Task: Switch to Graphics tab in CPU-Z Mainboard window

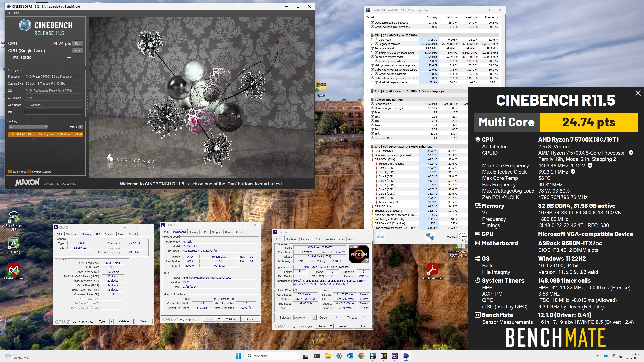Action: click(x=217, y=232)
